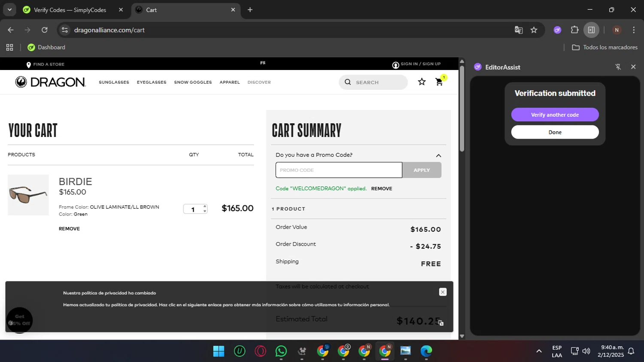Open the notifications bell in taskbar
644x362 pixels.
pos(631,351)
